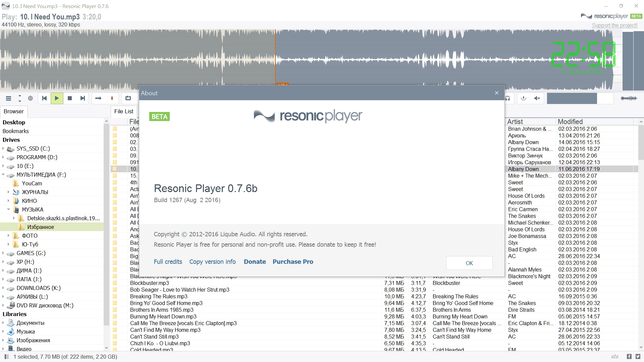Image resolution: width=644 pixels, height=362 pixels.
Task: Expand the PROGRAMM (D:) drive
Action: [3, 157]
